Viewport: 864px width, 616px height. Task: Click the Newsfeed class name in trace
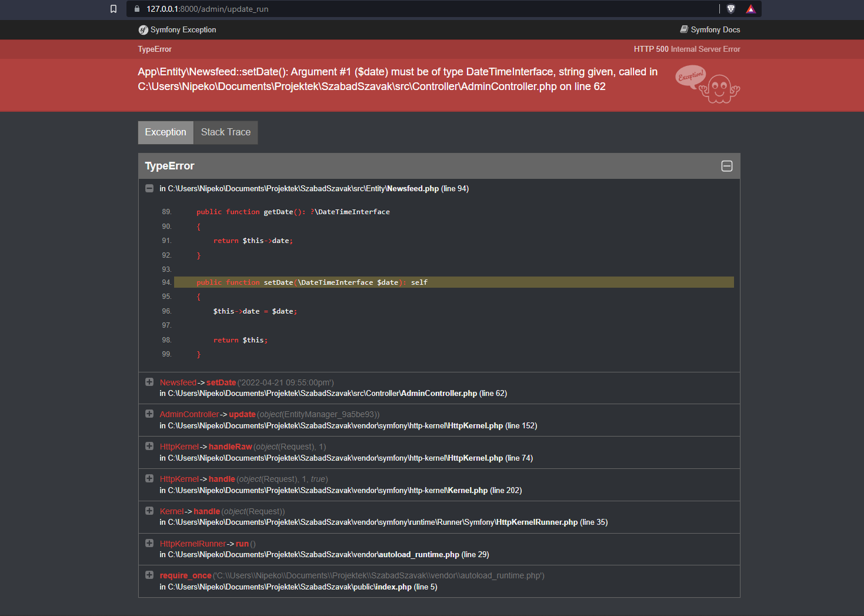pos(178,382)
